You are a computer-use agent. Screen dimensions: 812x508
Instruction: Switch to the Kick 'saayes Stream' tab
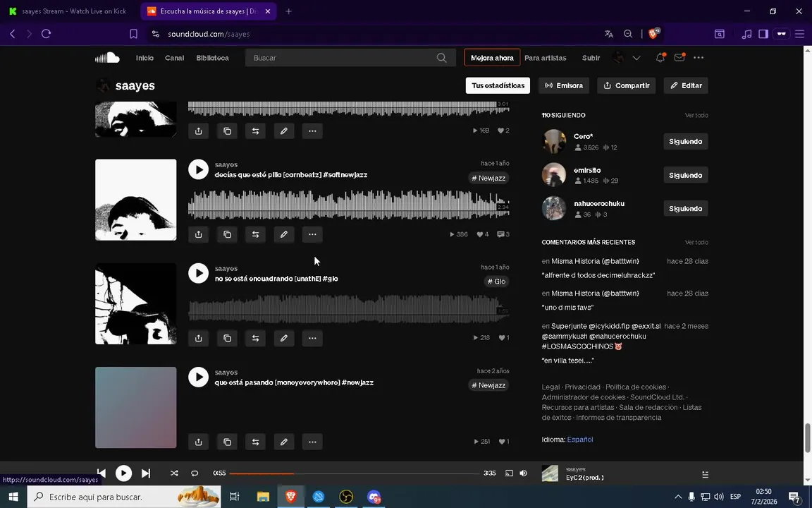tap(69, 11)
